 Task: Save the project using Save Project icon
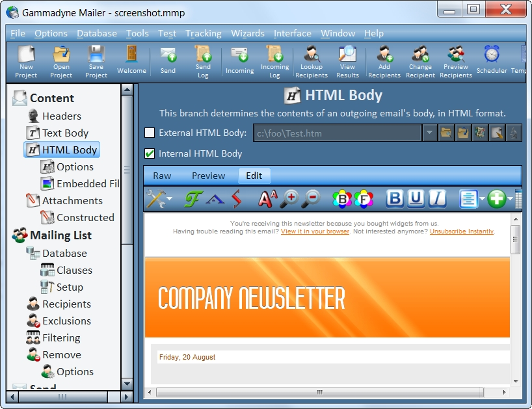pos(96,62)
